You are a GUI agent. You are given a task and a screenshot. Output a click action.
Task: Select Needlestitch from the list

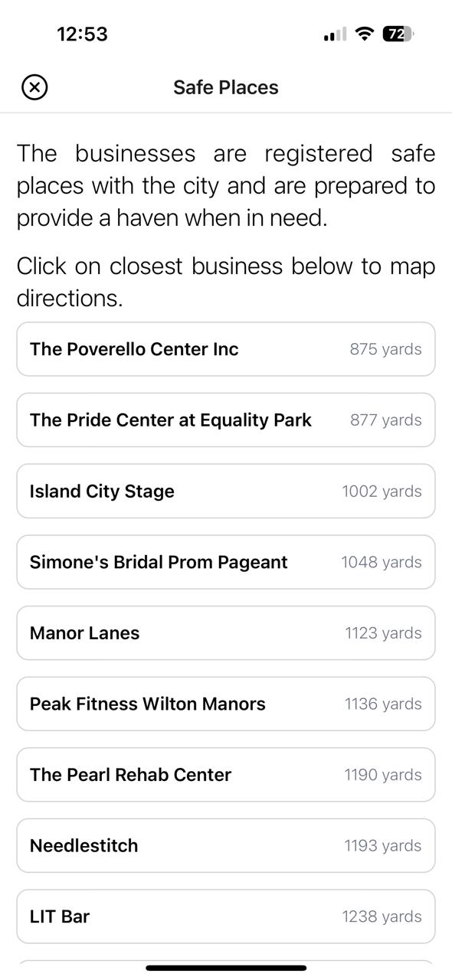[x=226, y=846]
